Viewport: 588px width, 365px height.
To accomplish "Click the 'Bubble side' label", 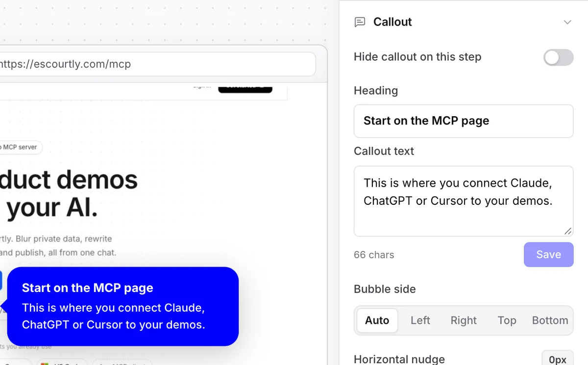I will tap(385, 289).
